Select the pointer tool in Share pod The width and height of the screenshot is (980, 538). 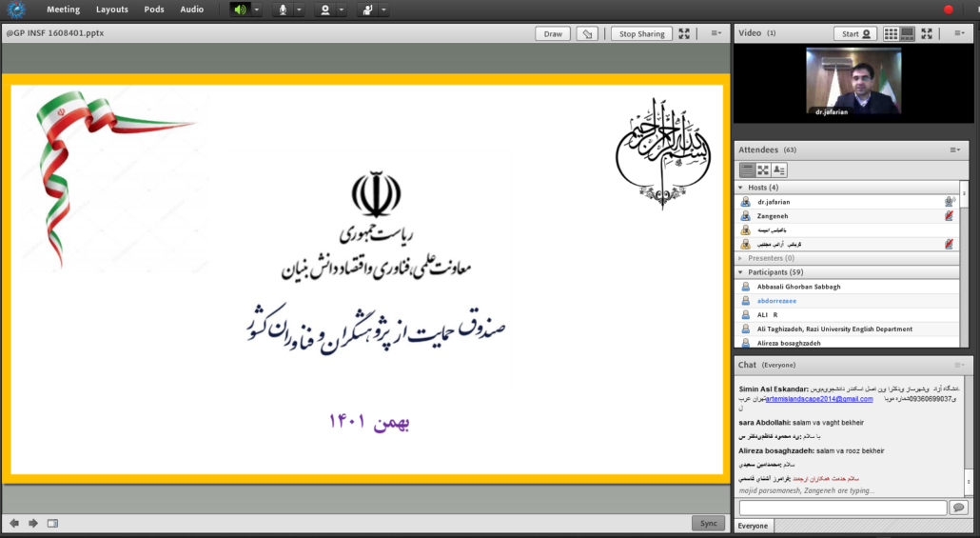click(x=588, y=33)
